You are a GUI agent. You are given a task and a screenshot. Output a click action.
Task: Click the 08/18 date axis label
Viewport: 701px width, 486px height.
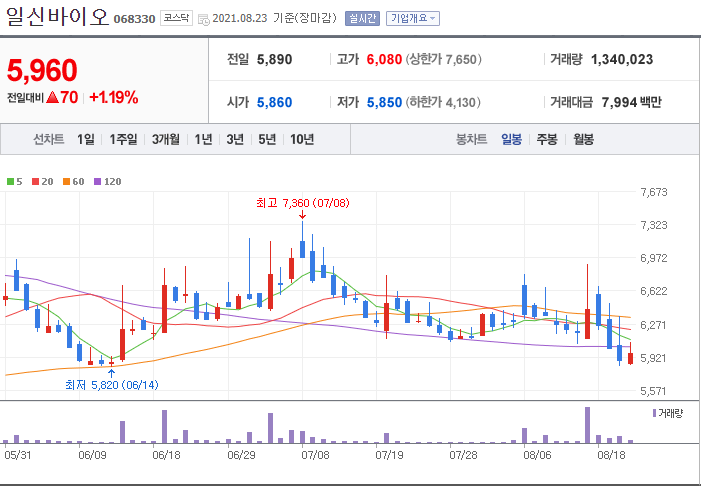pyautogui.click(x=612, y=456)
